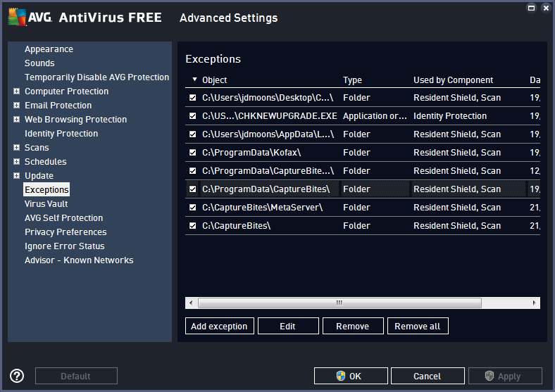Click the Remove all button
This screenshot has height=392, width=555.
coord(418,326)
